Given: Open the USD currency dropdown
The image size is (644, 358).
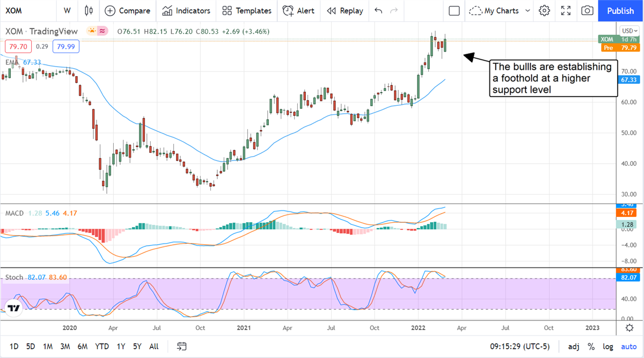Looking at the screenshot, I should 628,31.
